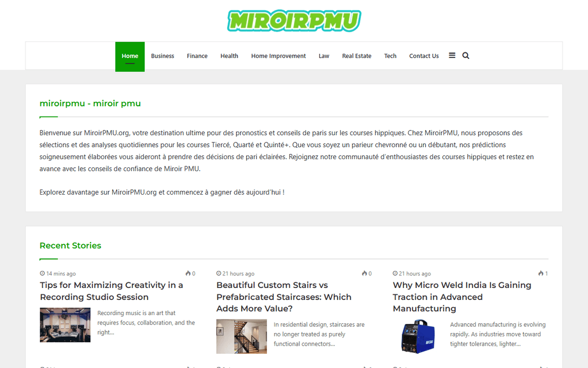Screen dimensions: 588x368
Task: Click '21 hours ago' on Custom Stairs story
Action: point(238,274)
